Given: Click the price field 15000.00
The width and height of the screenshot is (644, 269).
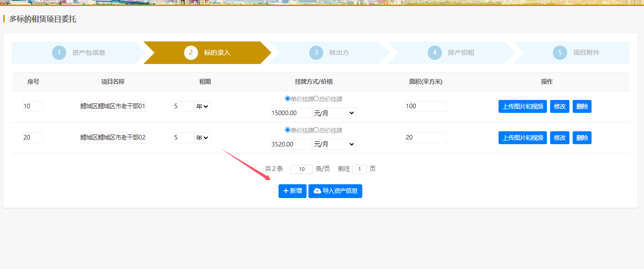Looking at the screenshot, I should (x=291, y=113).
